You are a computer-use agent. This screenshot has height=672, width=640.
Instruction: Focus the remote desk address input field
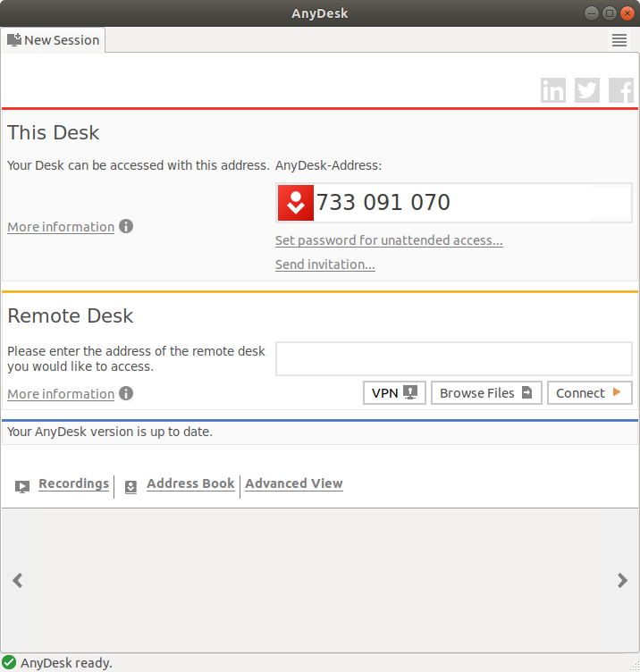pos(453,359)
